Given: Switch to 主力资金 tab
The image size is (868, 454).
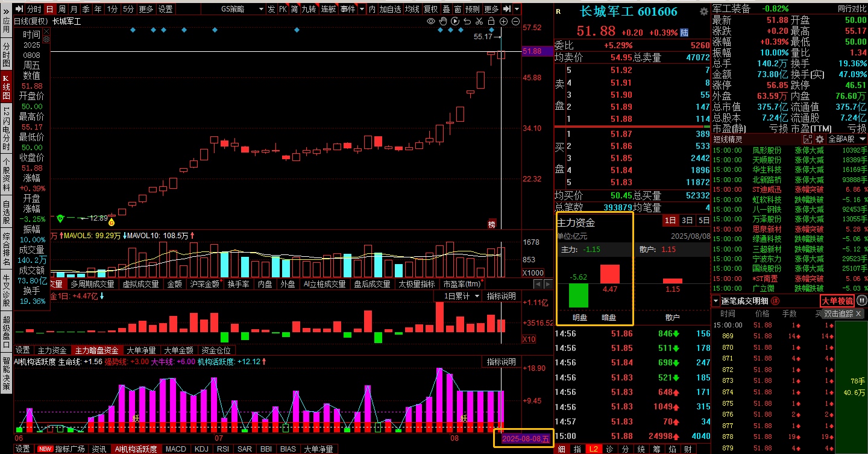Looking at the screenshot, I should point(52,350).
